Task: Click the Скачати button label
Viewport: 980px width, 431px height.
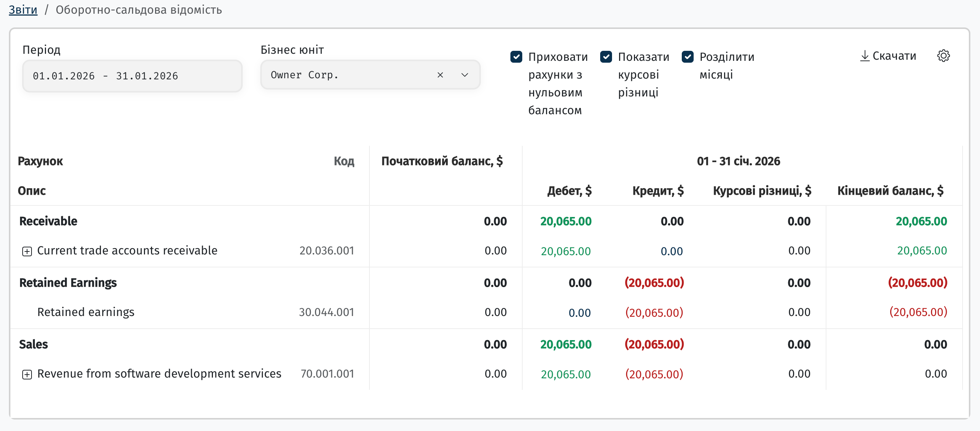Action: coord(894,56)
